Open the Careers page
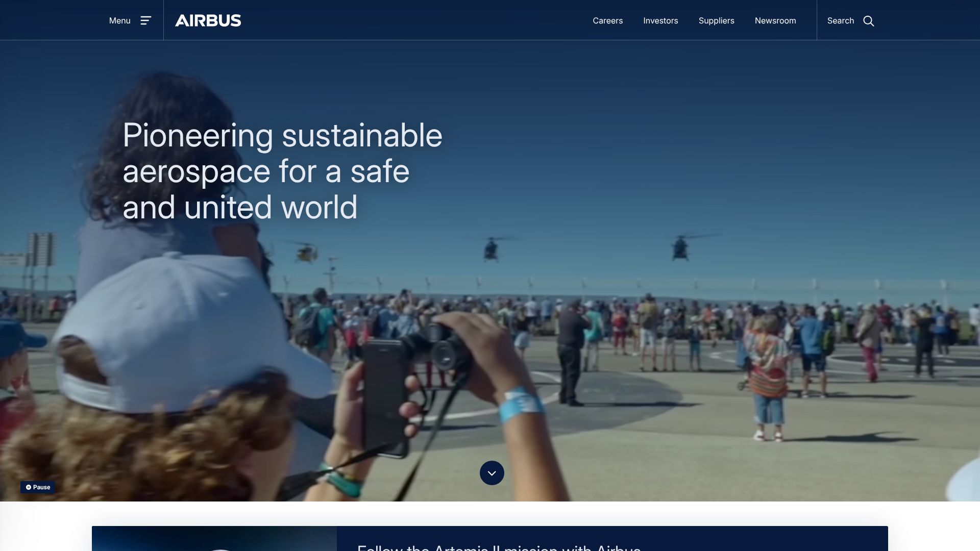The image size is (980, 551). point(607,20)
